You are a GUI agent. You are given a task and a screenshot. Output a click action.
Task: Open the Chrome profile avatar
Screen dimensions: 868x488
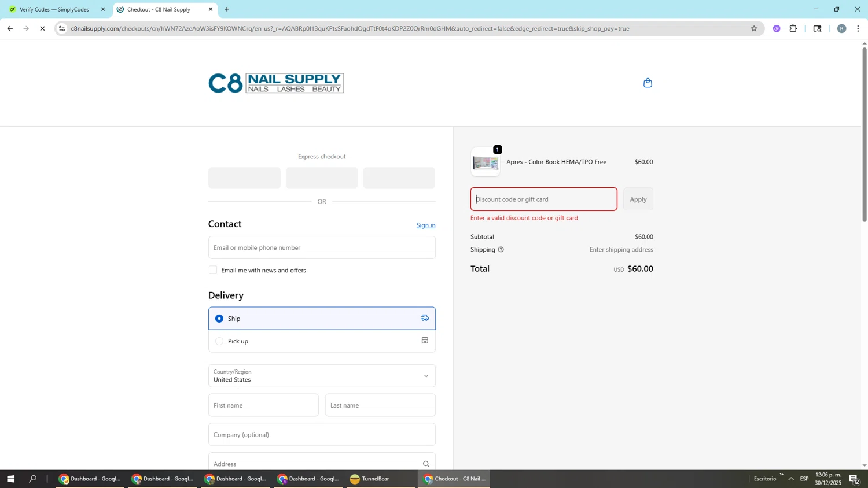(842, 28)
